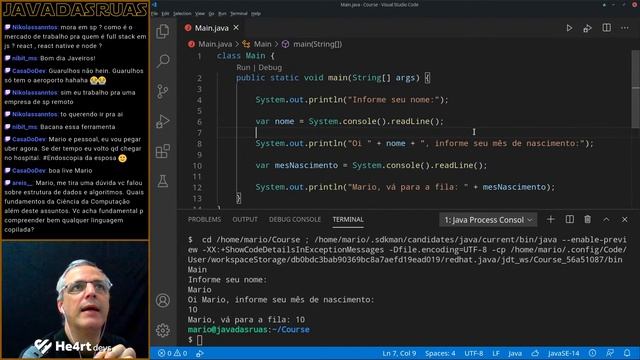
Task: Open the Source Control view
Action: click(x=163, y=91)
